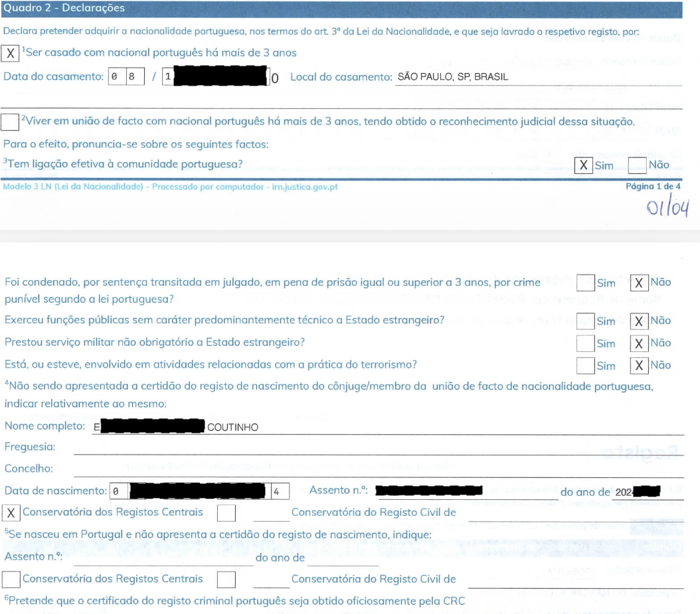This screenshot has width=700, height=614.
Task: Check Sim for terrorismo activities question
Action: [585, 366]
